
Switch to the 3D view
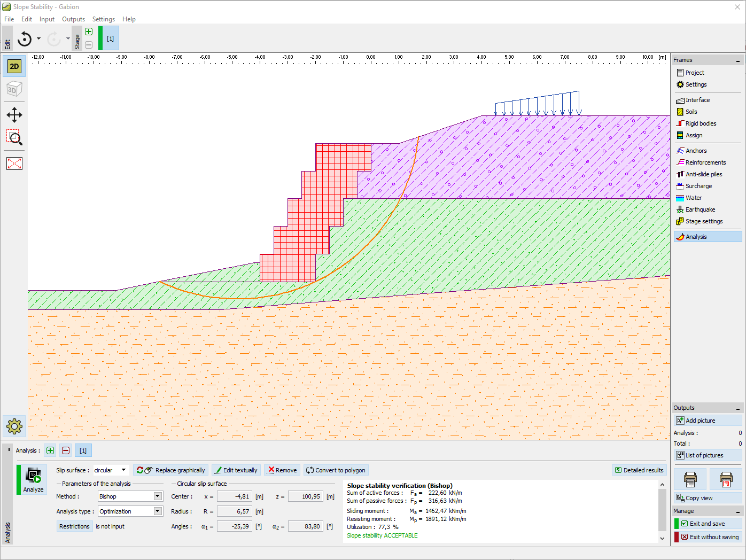14,89
